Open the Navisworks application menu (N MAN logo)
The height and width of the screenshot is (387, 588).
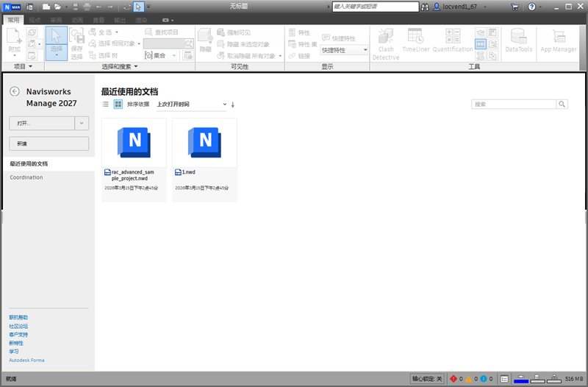click(x=12, y=7)
